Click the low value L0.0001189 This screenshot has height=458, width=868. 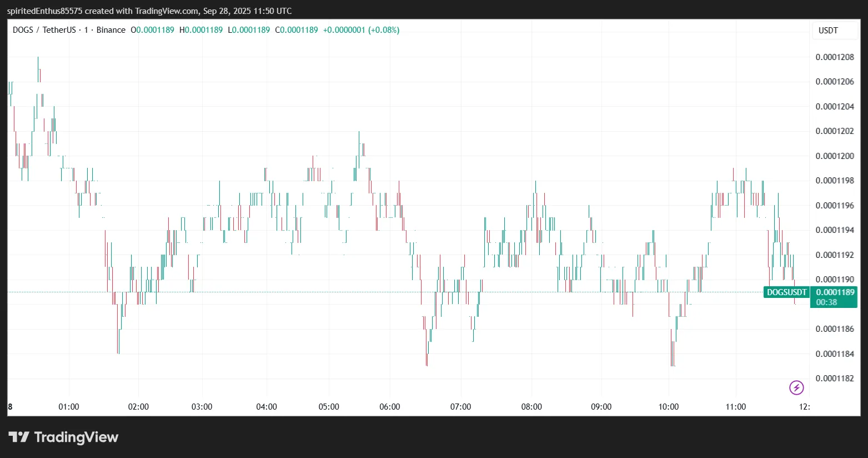[x=249, y=30]
